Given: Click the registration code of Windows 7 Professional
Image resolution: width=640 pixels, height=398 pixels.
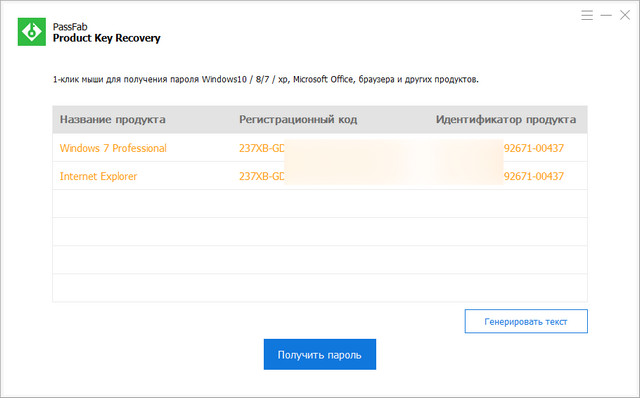Looking at the screenshot, I should pyautogui.click(x=262, y=148).
